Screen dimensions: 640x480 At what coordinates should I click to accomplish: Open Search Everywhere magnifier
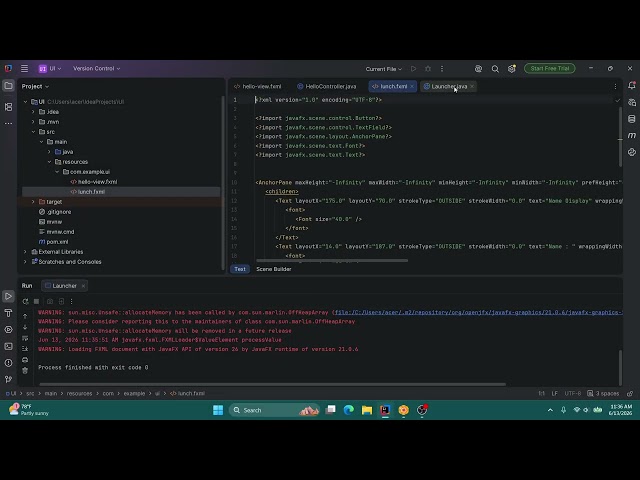click(495, 69)
